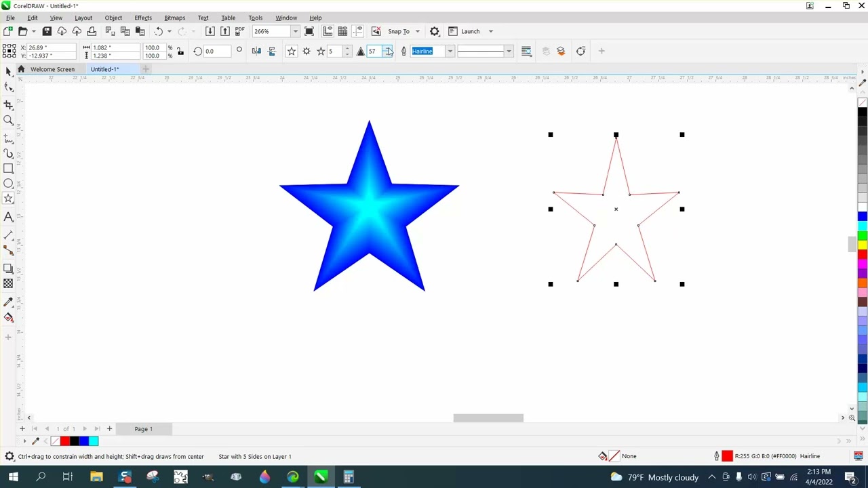This screenshot has height=488, width=868.
Task: Select the Pick tool
Action: point(8,72)
